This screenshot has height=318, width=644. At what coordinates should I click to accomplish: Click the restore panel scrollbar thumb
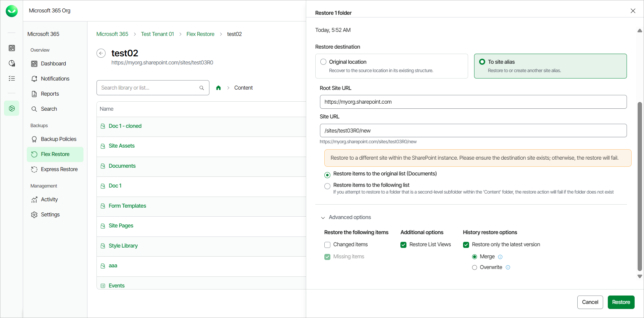coord(640,186)
